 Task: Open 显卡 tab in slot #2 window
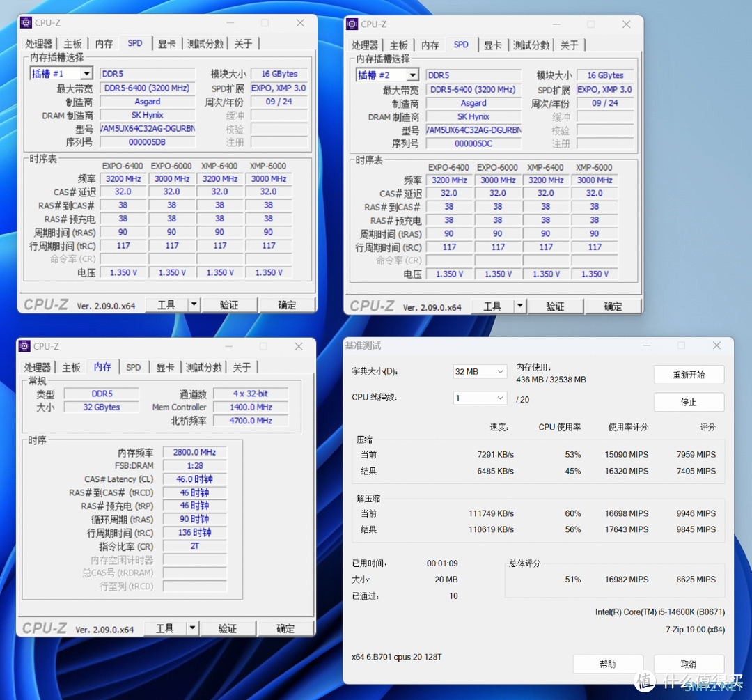click(493, 45)
